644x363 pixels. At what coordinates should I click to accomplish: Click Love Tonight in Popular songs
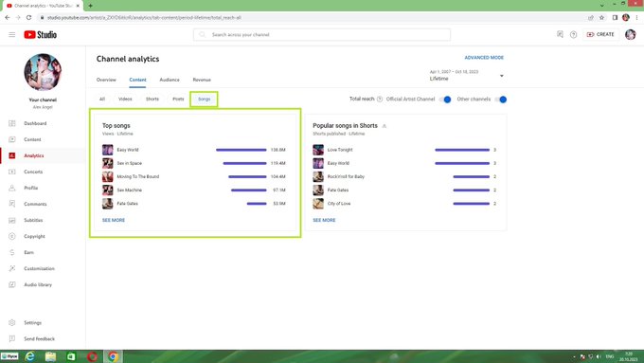pyautogui.click(x=340, y=150)
